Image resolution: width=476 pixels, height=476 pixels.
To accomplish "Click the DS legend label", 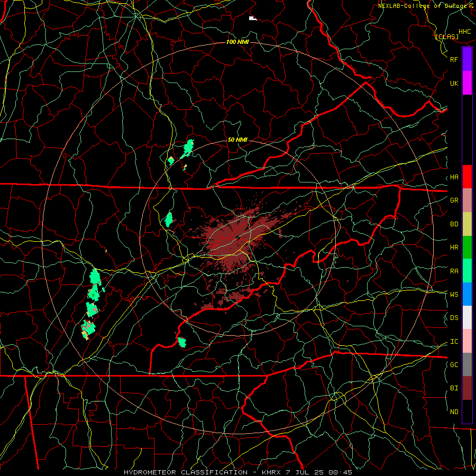I will point(454,318).
